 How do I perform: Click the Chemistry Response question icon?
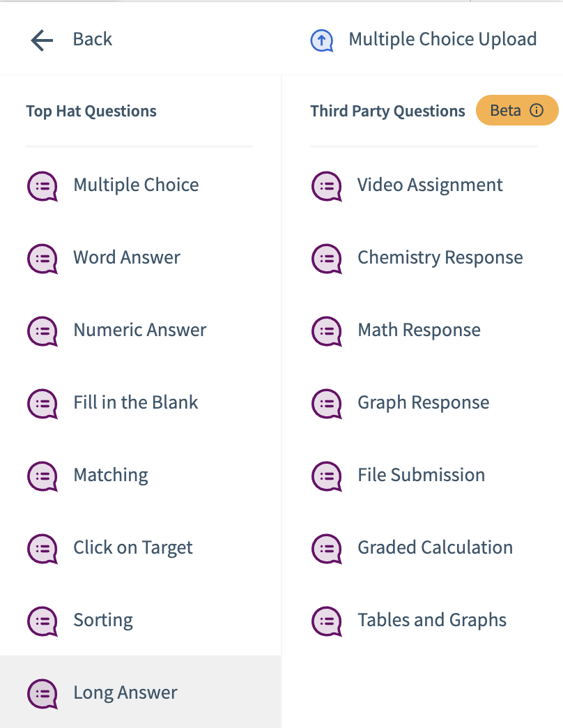(326, 259)
